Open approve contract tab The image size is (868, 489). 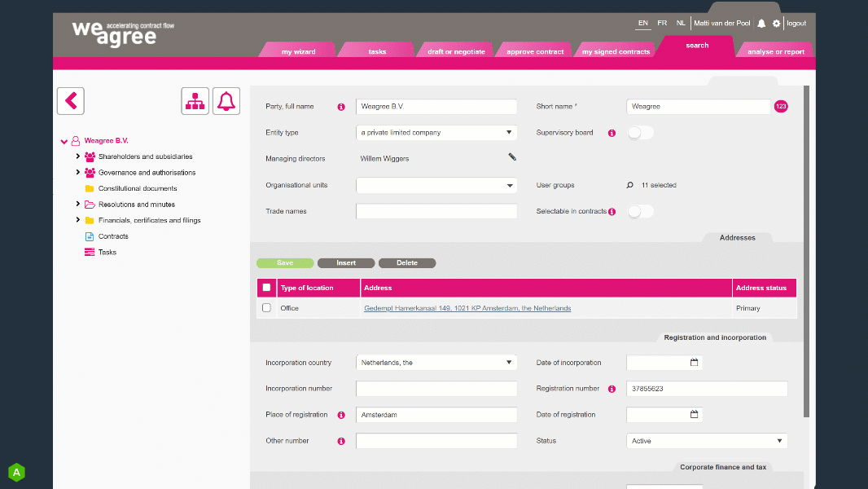535,51
